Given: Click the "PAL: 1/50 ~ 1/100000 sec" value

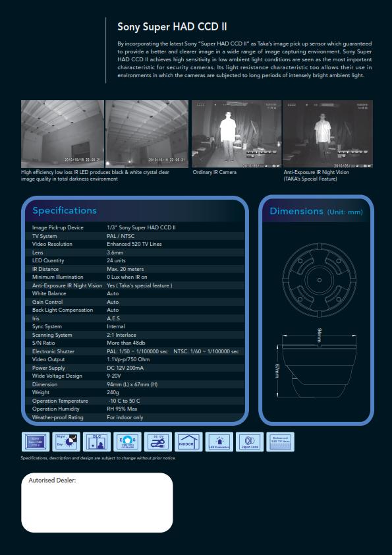Looking at the screenshot, I should tap(137, 351).
